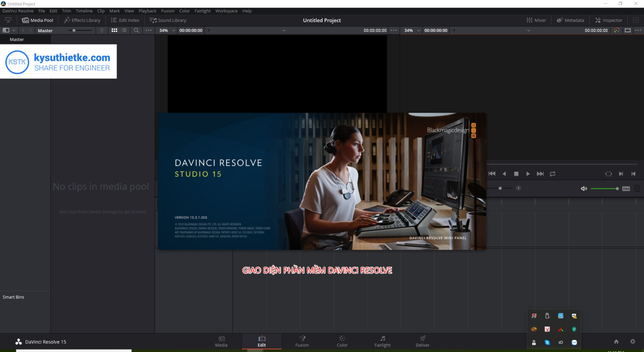Viewport: 644px width, 352px height.
Task: Click the timeline zoom-in plus icon
Action: 518,188
